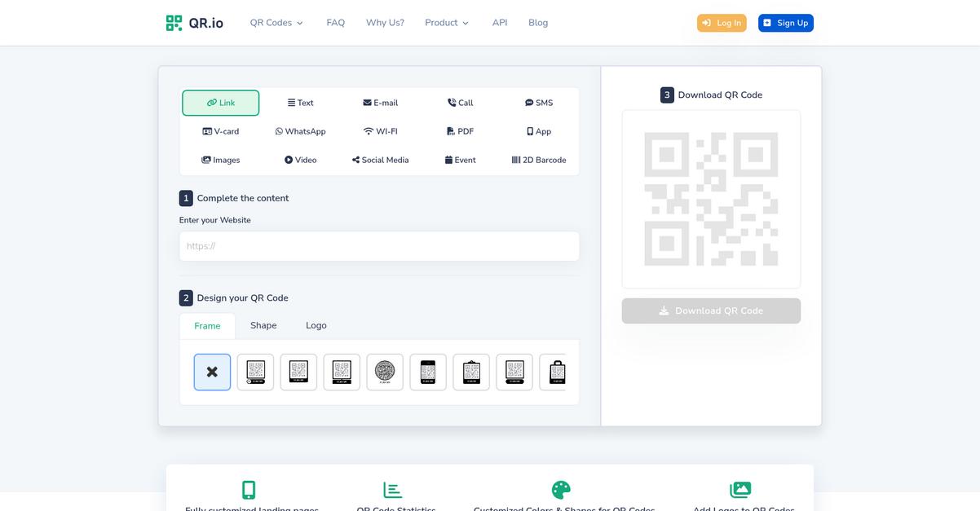Screen dimensions: 980x511
Task: Select the Images QR type
Action: tap(221, 160)
